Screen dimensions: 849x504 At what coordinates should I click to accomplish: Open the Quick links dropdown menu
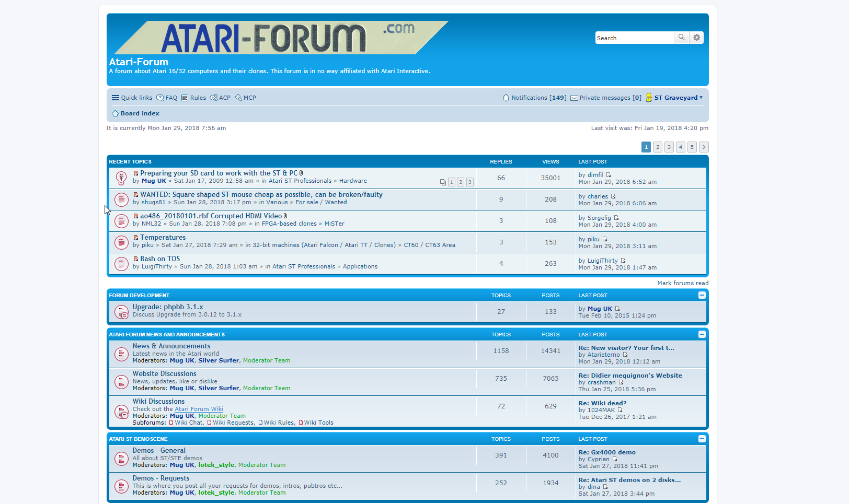(x=132, y=98)
